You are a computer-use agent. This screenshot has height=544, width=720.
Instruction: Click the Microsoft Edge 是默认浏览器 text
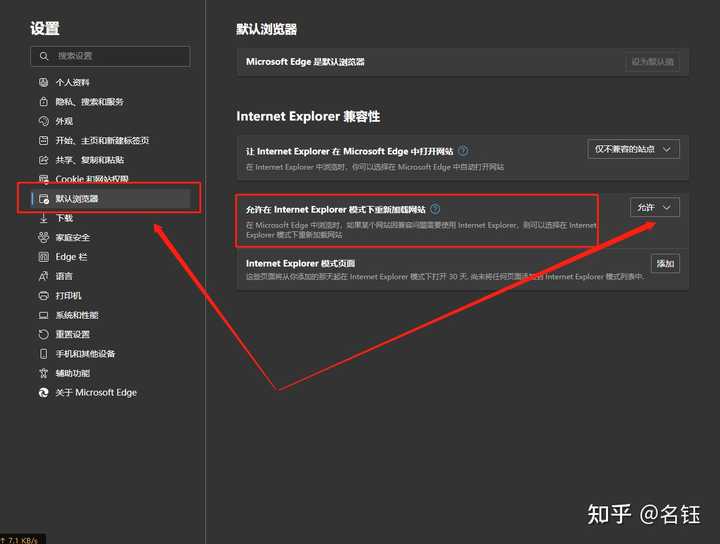click(305, 62)
